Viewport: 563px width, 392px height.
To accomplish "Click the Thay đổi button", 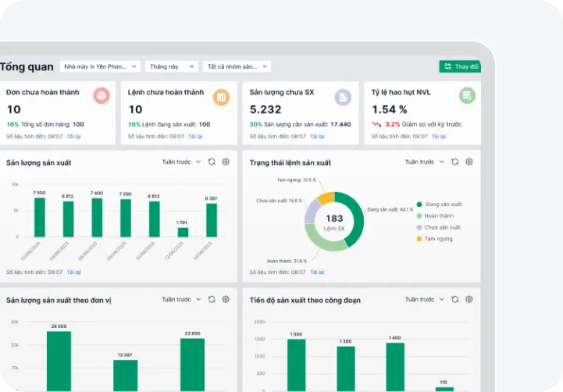I will point(460,67).
